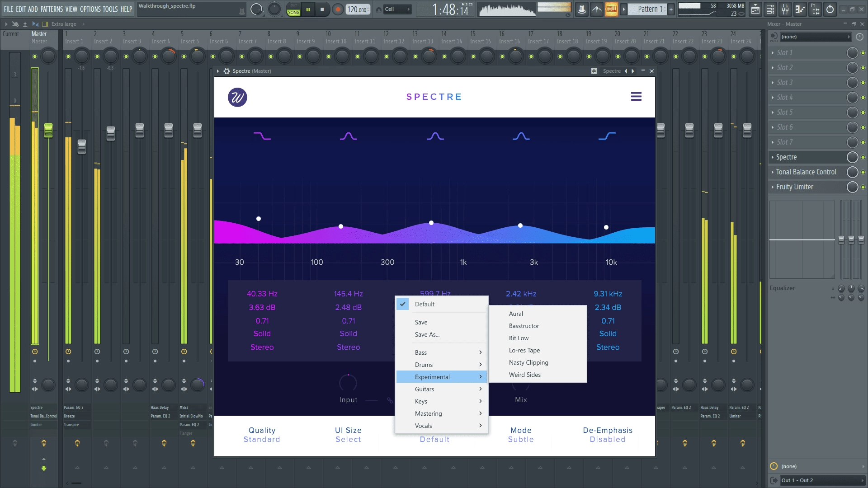Load the Lo-res Tape preset

[x=538, y=350]
